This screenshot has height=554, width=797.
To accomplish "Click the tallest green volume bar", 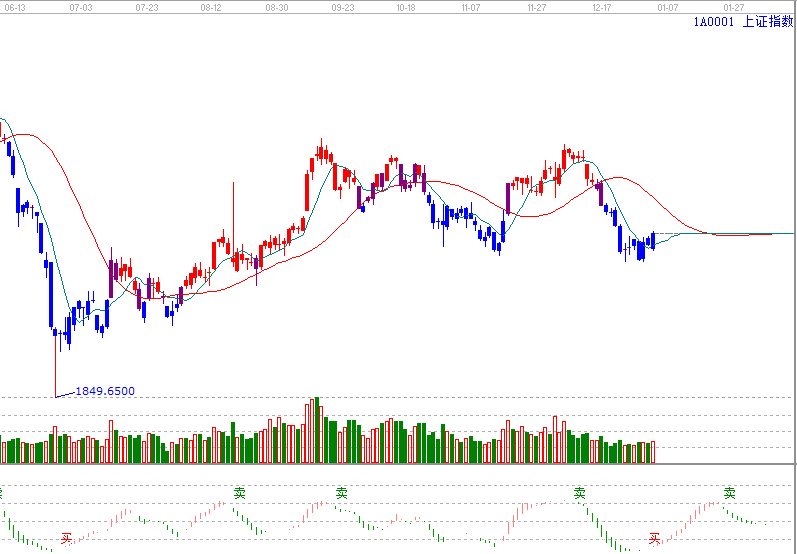I will click(318, 431).
